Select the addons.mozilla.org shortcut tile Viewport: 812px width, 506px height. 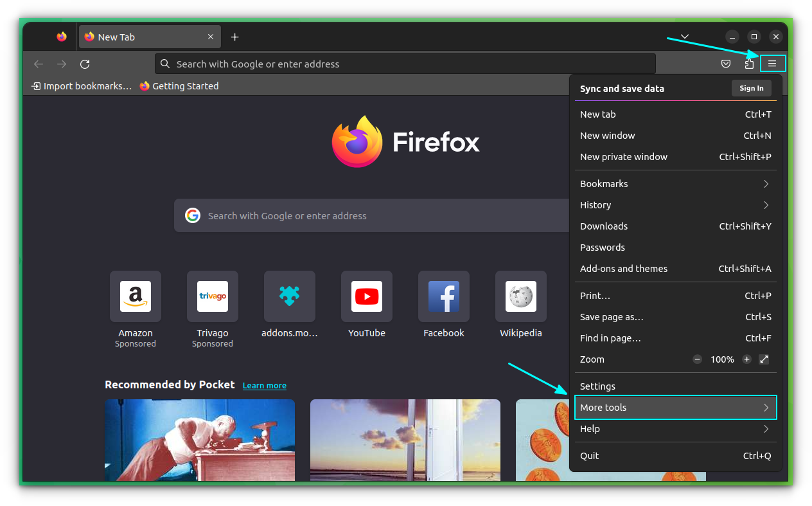[x=289, y=296]
